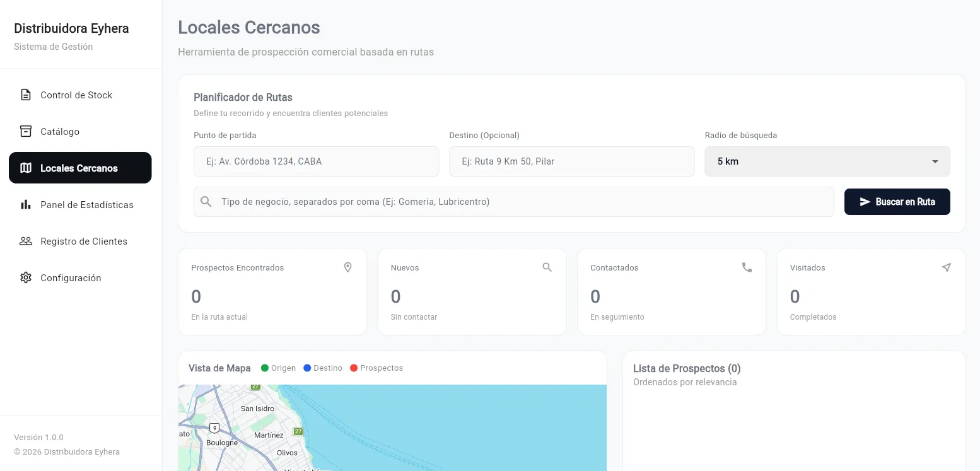Viewport: 980px width, 471px height.
Task: Click the Panel de Estadísticas bar chart icon
Action: 26,205
